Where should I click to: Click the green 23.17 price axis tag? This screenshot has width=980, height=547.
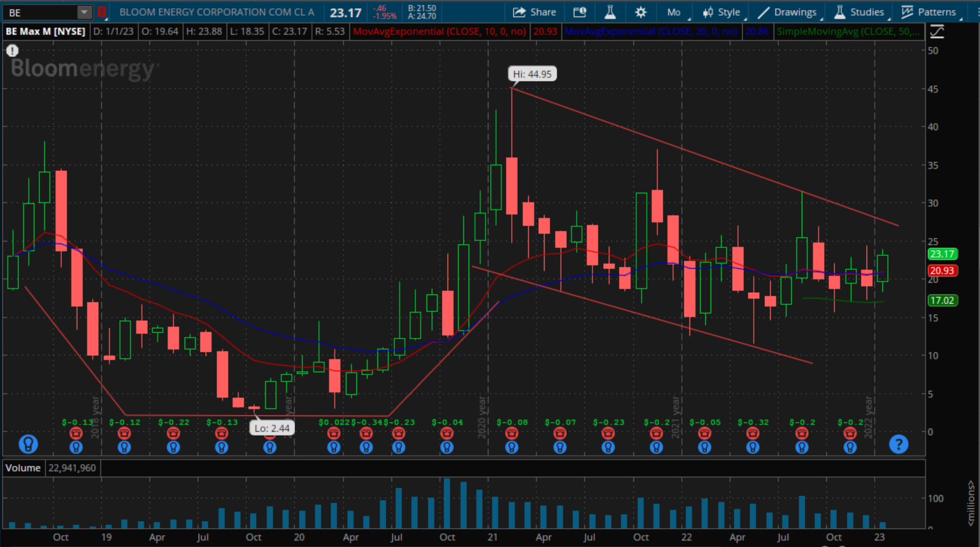coord(942,254)
